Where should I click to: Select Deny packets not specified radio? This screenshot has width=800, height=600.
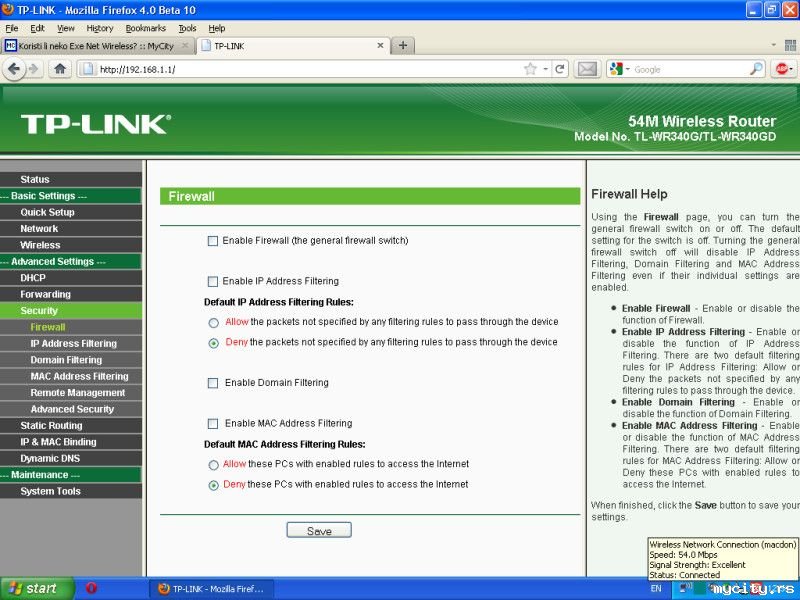tap(213, 343)
